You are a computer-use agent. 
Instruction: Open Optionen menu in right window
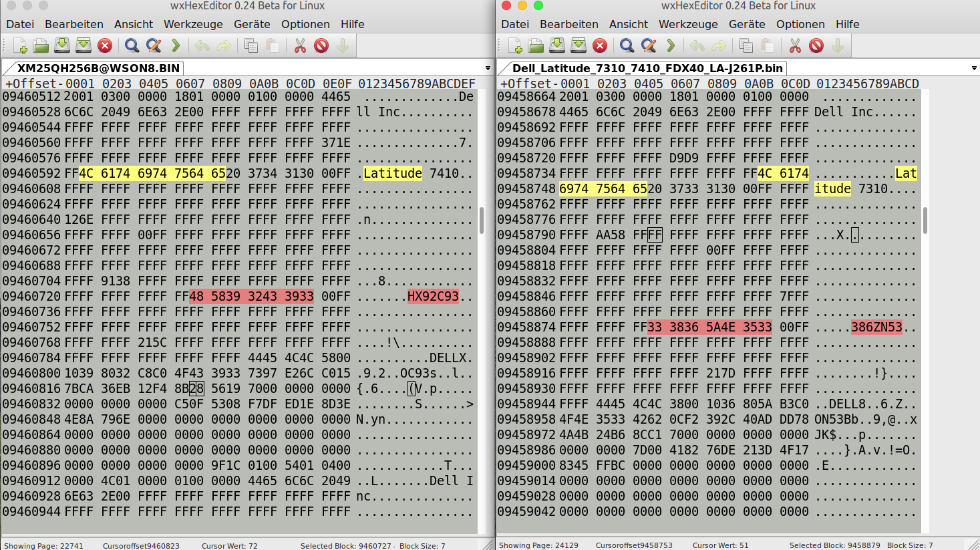coord(800,24)
